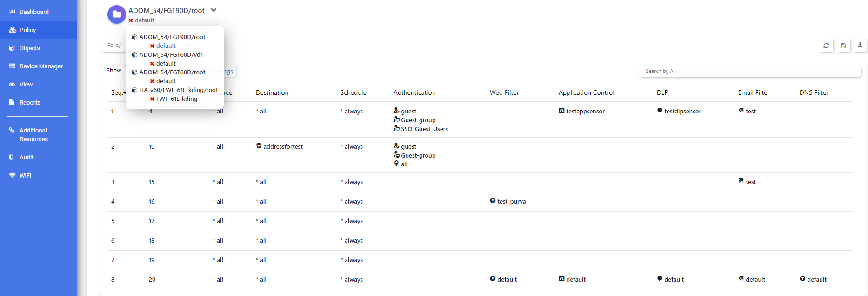Choose FWF-61E-kding package entry
Viewport: 868px width, 296px height.
click(x=177, y=99)
